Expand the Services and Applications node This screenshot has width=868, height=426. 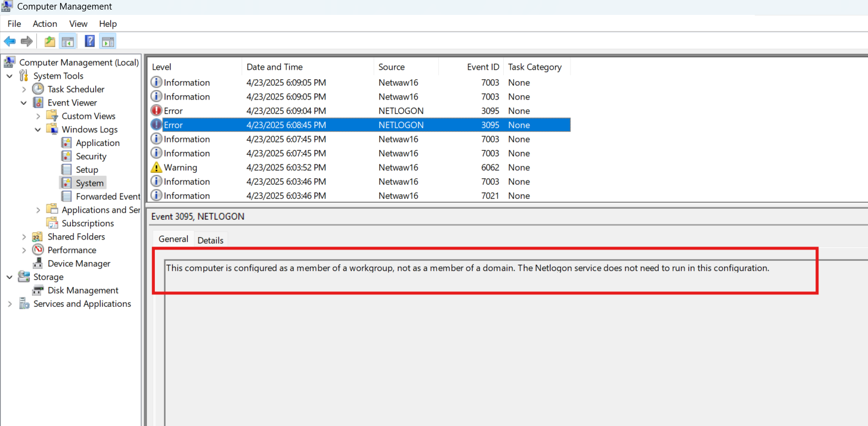point(10,303)
